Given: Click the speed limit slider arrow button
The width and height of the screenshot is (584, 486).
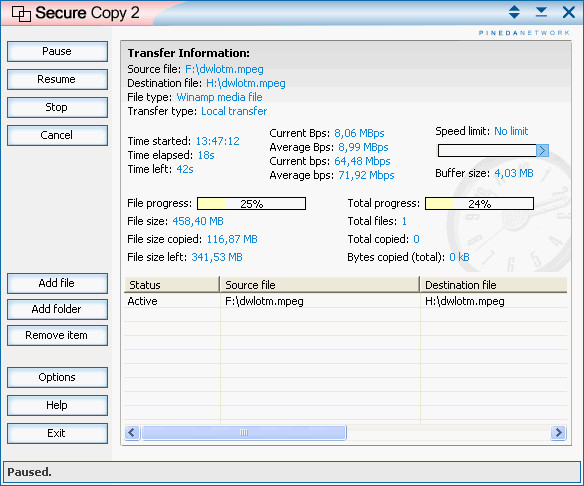Looking at the screenshot, I should point(542,150).
